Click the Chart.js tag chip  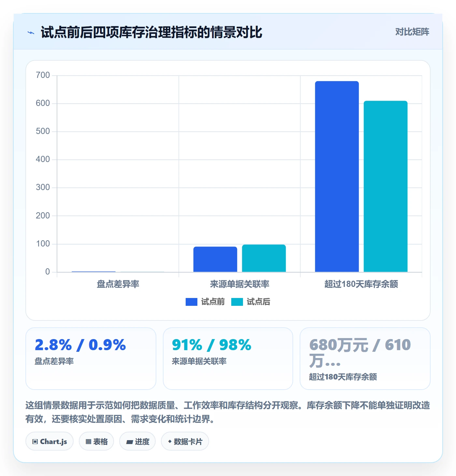coord(50,441)
